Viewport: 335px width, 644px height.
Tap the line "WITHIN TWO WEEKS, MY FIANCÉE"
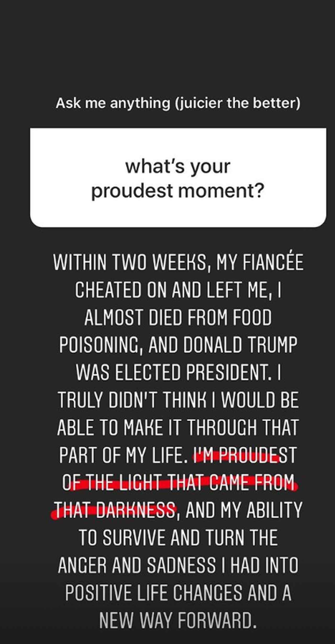(x=178, y=262)
